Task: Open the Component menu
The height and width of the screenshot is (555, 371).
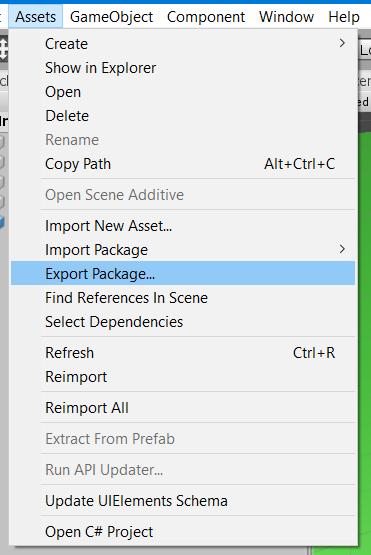Action: tap(206, 17)
